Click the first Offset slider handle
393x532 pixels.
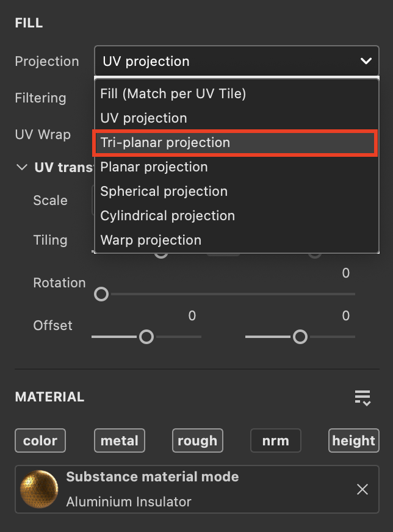click(x=146, y=336)
